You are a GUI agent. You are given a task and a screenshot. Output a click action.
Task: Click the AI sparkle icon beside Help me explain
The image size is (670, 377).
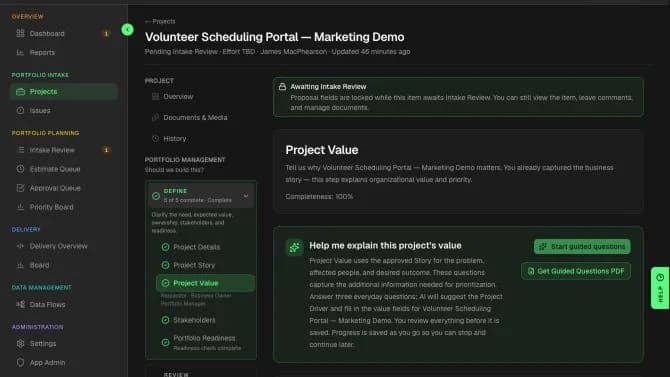294,247
